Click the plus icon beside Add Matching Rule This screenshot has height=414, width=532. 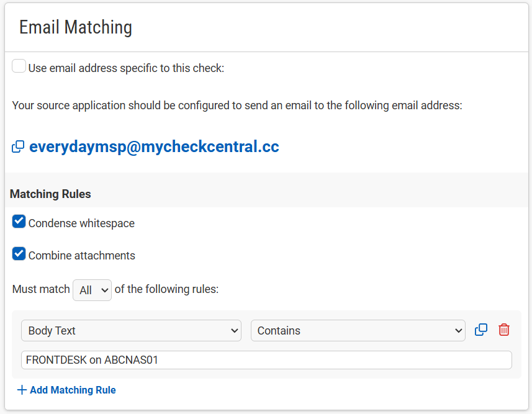pos(22,390)
